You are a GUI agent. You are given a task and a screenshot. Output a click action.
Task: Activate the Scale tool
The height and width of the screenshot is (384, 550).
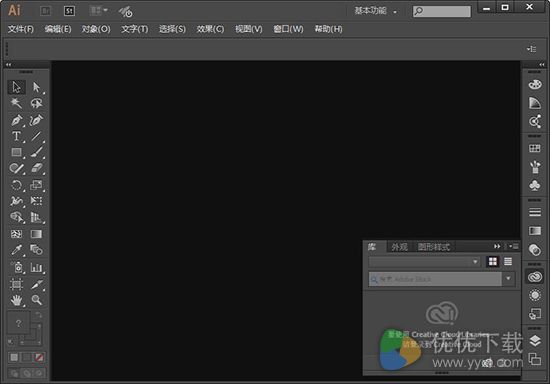(36, 185)
